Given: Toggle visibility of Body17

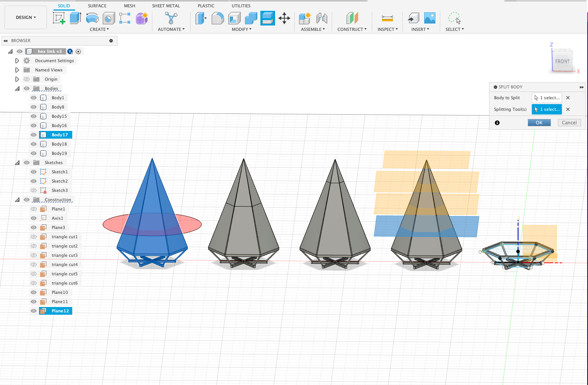Looking at the screenshot, I should (34, 135).
